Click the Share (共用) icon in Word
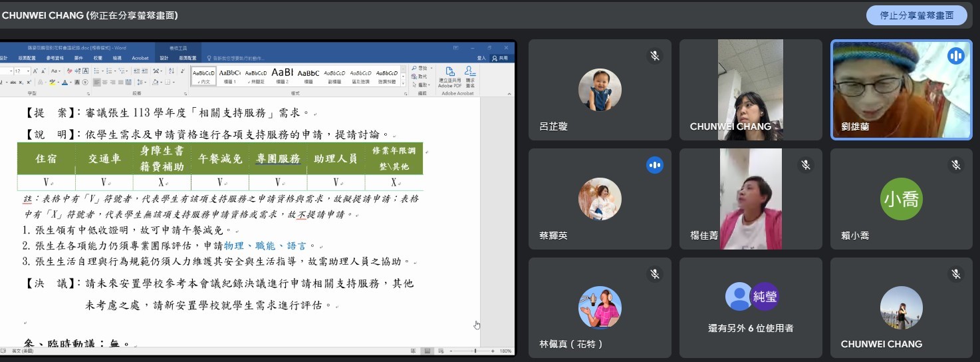This screenshot has width=980, height=362. (499, 59)
